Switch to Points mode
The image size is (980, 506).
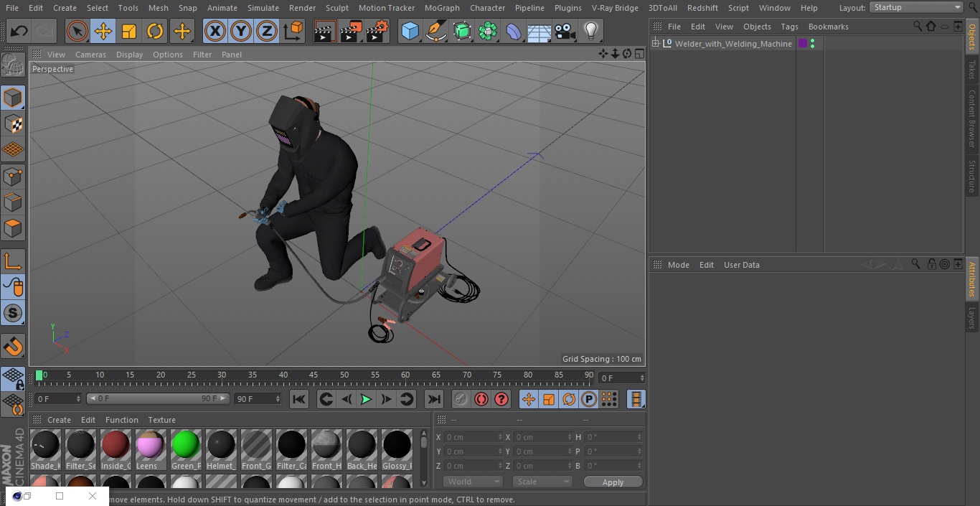click(x=13, y=176)
